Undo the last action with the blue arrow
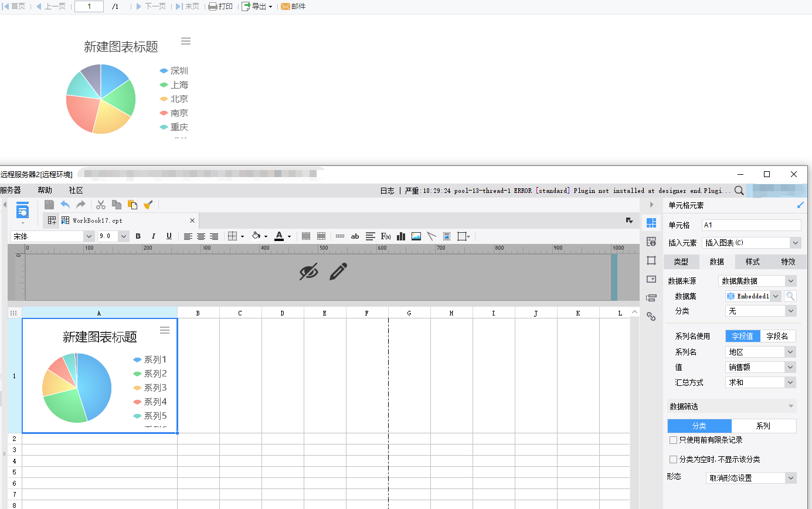This screenshot has width=812, height=509. click(x=65, y=205)
